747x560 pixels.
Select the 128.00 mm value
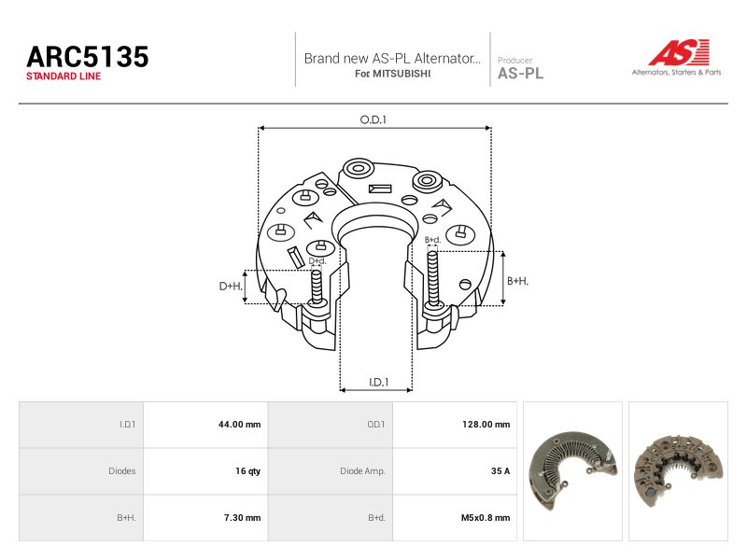(486, 425)
